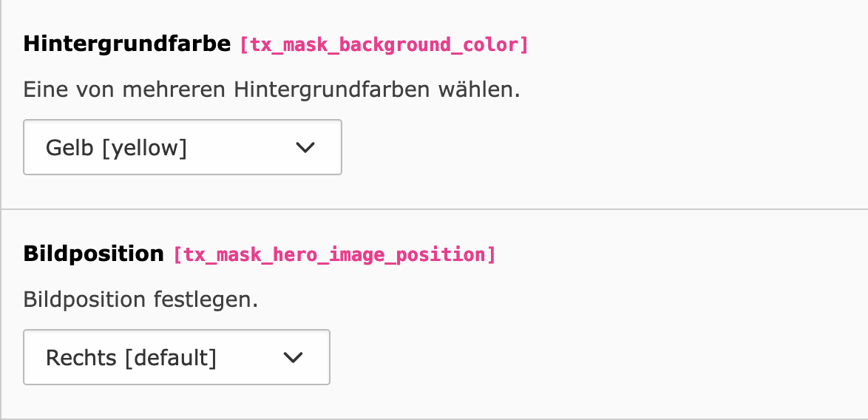Click the "[default]" part of the selected value
Image resolution: width=868 pixels, height=420 pixels.
point(170,358)
